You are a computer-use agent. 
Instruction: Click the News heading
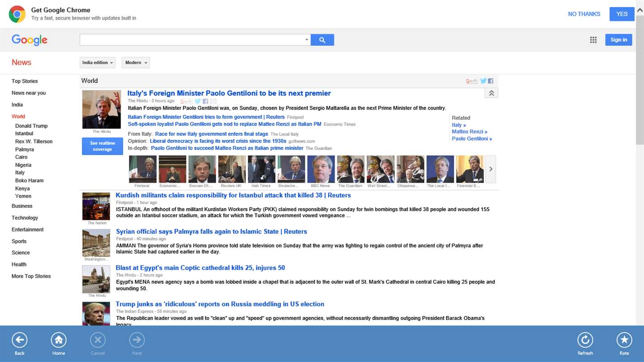point(21,63)
